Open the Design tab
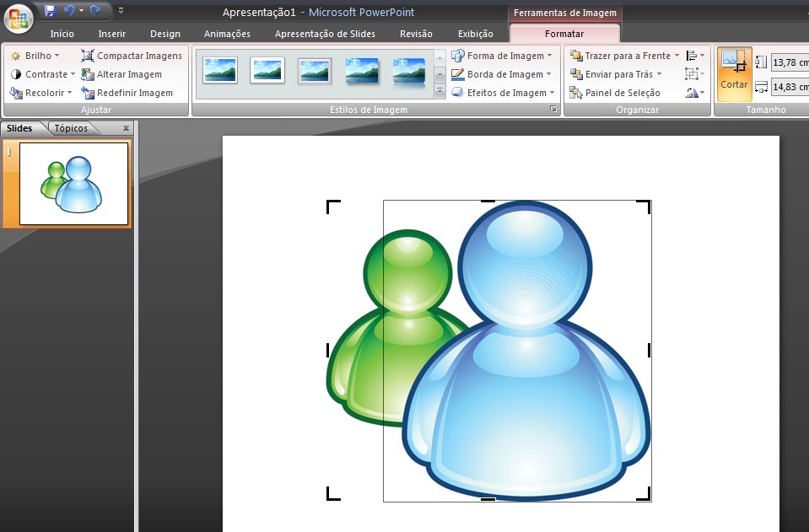Image resolution: width=809 pixels, height=532 pixels. click(x=165, y=34)
